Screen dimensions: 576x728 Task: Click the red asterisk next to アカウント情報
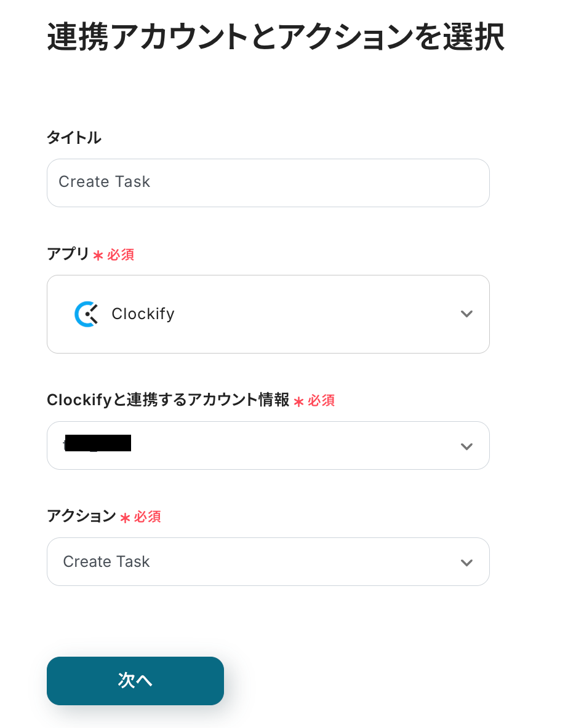(x=298, y=402)
